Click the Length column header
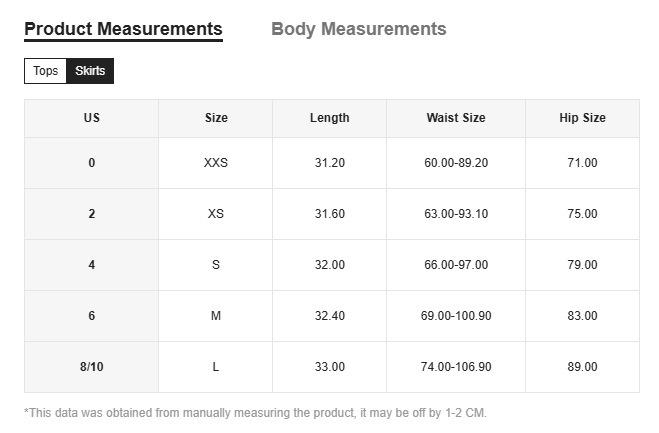 click(330, 118)
